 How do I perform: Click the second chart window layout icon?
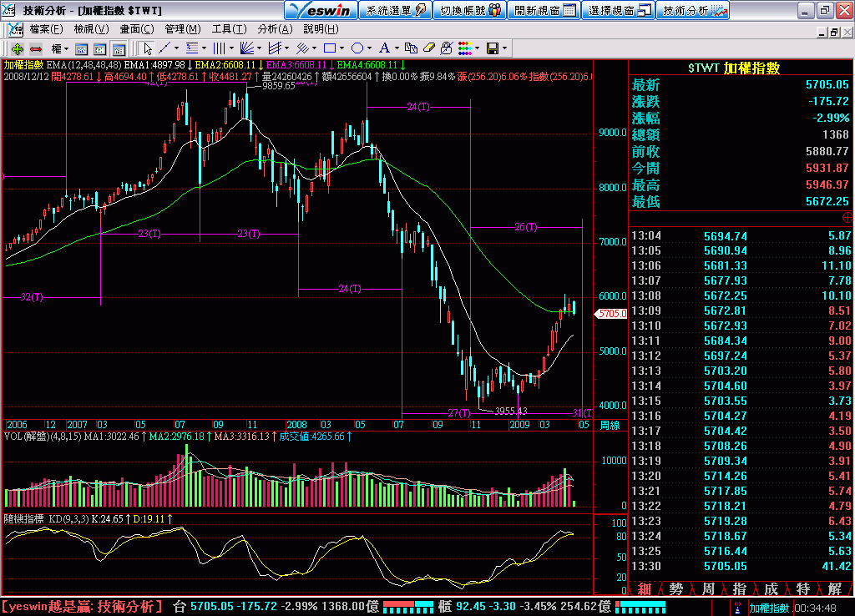(x=100, y=49)
